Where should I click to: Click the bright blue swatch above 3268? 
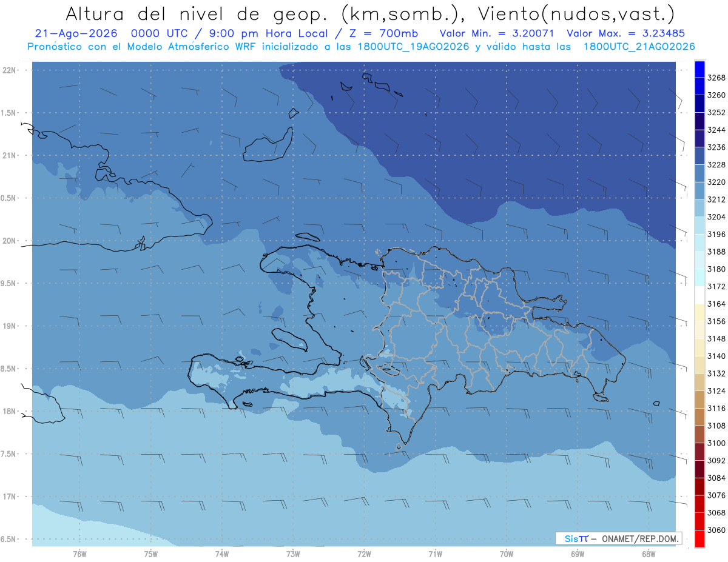699,69
